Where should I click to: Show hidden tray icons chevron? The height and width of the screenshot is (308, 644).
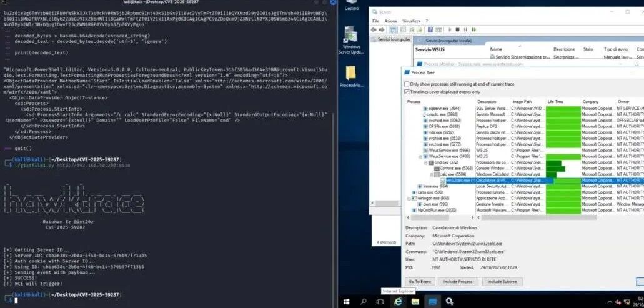610,302
